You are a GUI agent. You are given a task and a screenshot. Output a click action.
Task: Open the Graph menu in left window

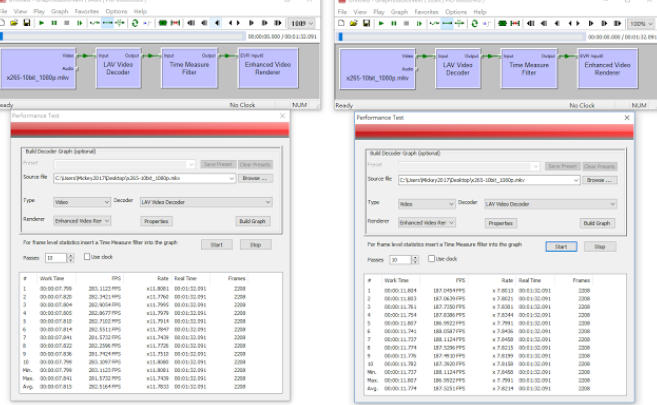pyautogui.click(x=59, y=11)
